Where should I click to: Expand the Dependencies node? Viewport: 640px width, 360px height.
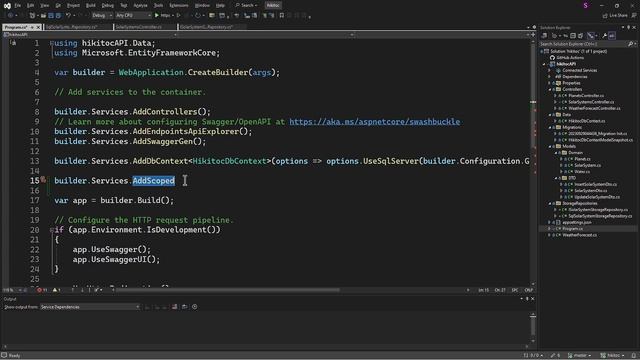tap(550, 77)
